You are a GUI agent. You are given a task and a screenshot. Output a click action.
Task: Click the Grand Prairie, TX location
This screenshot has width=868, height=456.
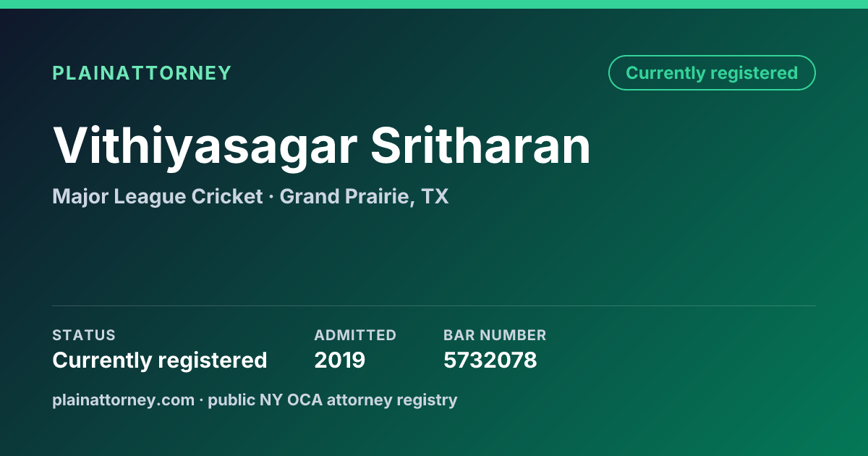(x=364, y=196)
